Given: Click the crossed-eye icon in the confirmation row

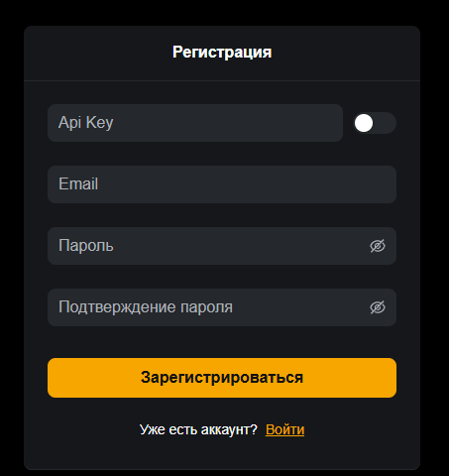Looking at the screenshot, I should [x=378, y=307].
